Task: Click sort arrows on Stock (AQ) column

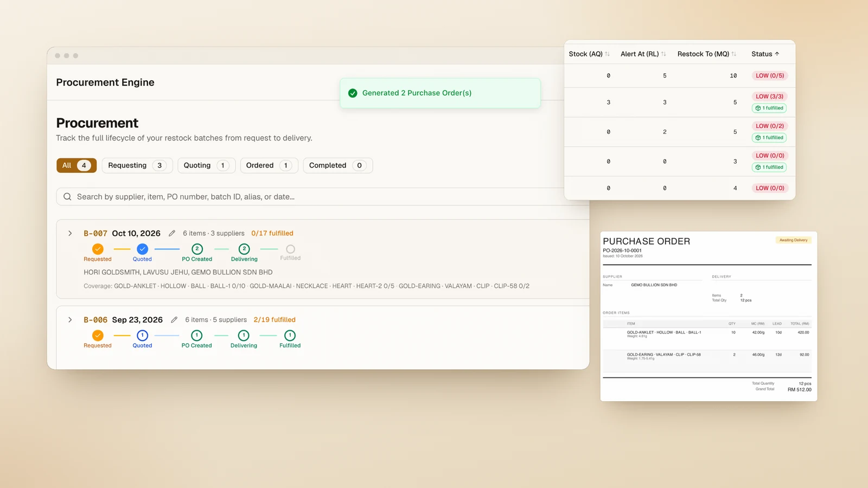Action: (x=607, y=54)
